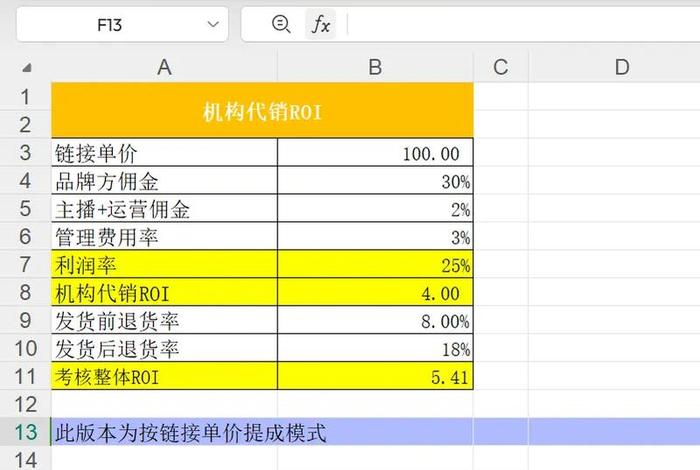700x470 pixels.
Task: Select column B header
Action: click(375, 67)
